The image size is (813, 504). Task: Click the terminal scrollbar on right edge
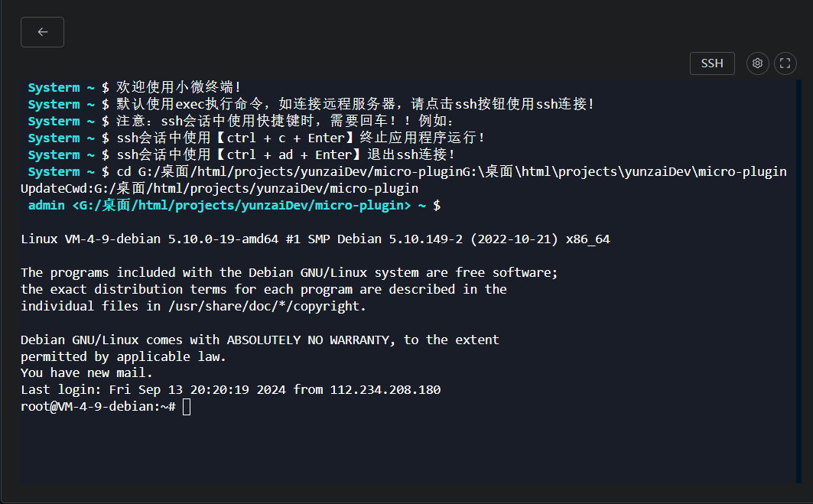[x=799, y=281]
